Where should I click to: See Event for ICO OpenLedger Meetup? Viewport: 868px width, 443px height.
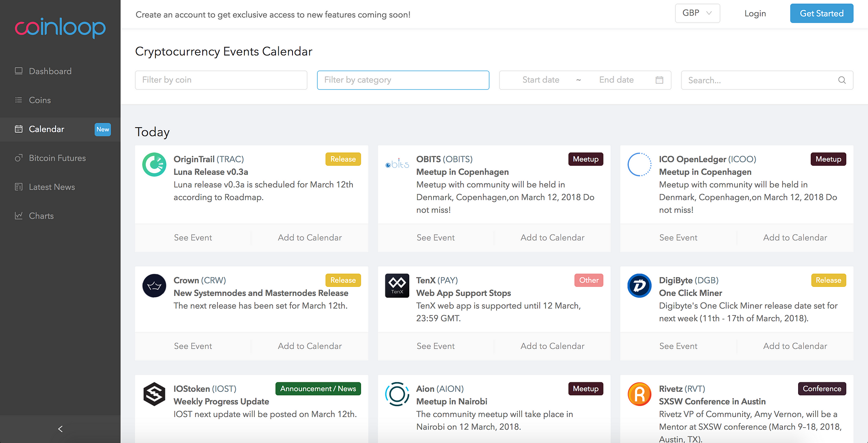click(x=678, y=238)
